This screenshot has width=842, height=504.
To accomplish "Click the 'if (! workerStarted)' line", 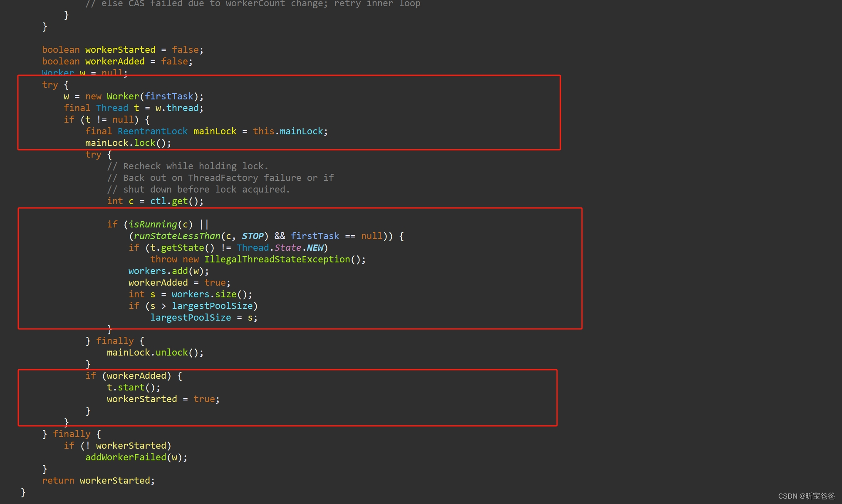I will (x=117, y=446).
